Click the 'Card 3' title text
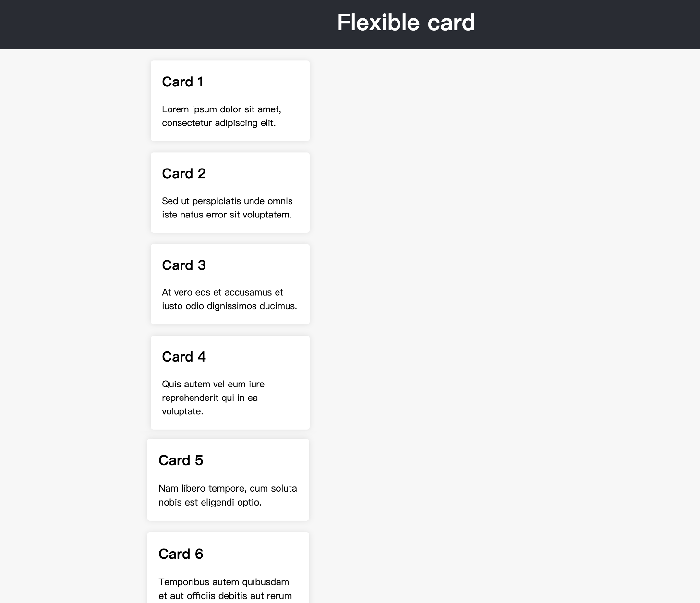This screenshot has width=700, height=603. 184,265
